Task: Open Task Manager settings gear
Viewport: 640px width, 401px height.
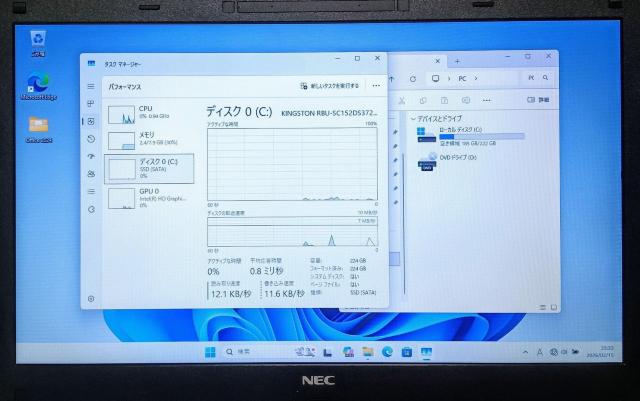Action: coord(91,299)
